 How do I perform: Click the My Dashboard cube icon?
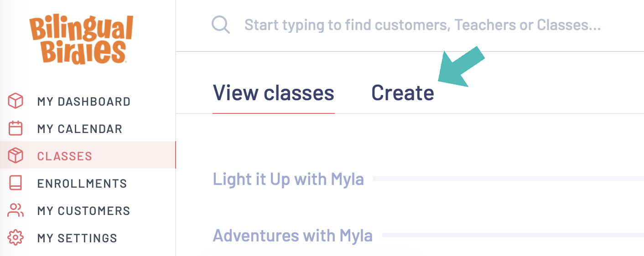(16, 101)
